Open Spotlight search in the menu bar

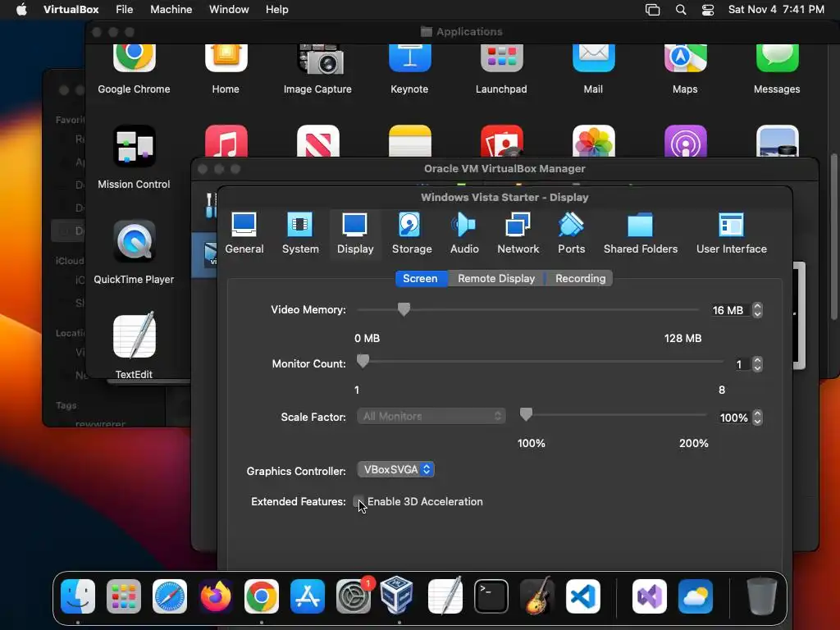coord(681,10)
